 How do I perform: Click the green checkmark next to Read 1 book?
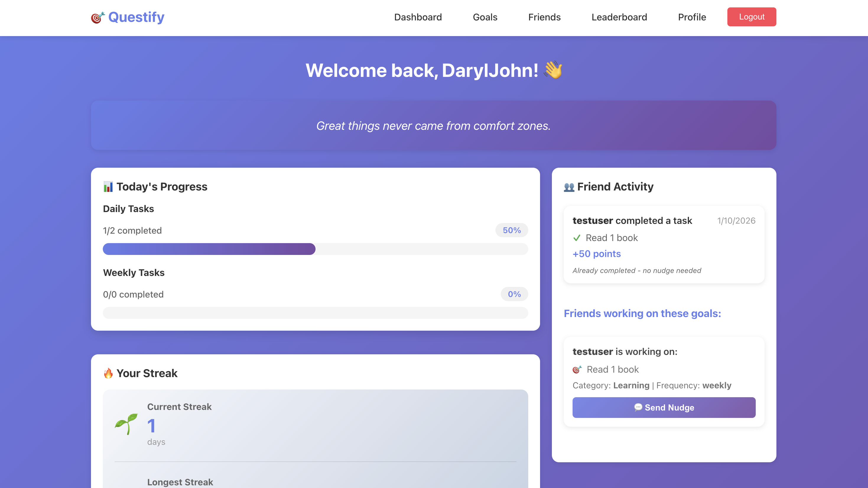click(576, 238)
